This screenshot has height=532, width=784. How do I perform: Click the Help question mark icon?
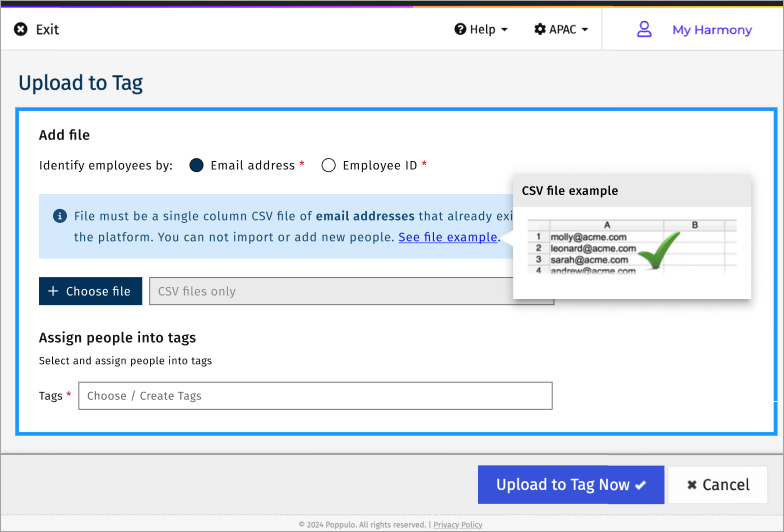pos(460,30)
